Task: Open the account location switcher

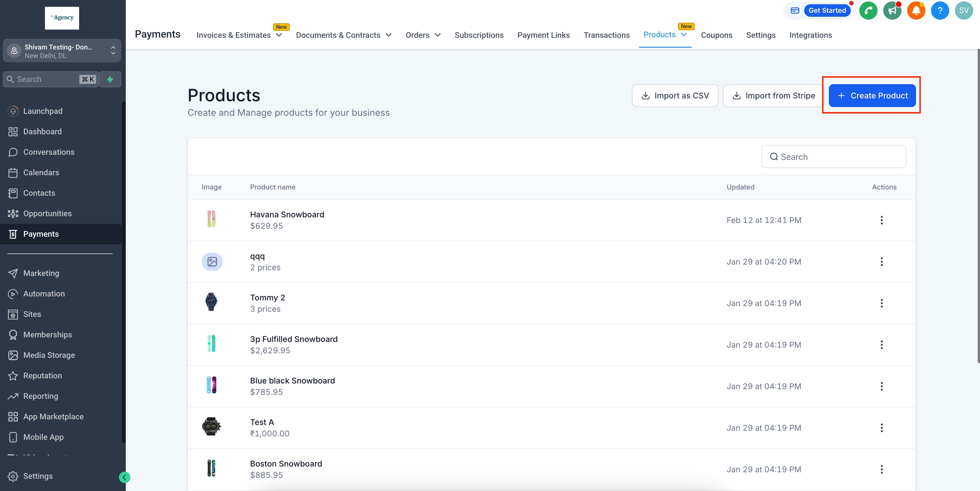Action: pyautogui.click(x=62, y=51)
